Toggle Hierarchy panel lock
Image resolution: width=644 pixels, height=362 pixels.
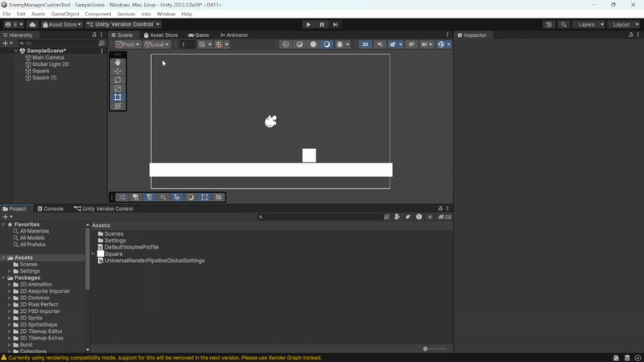pyautogui.click(x=94, y=35)
